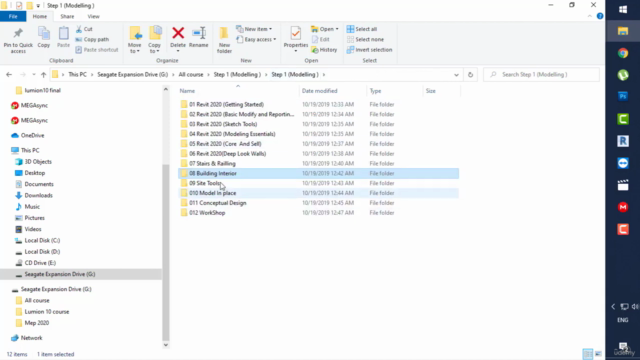Switch to the Home ribbon tab
This screenshot has width=640, height=360.
(40, 16)
